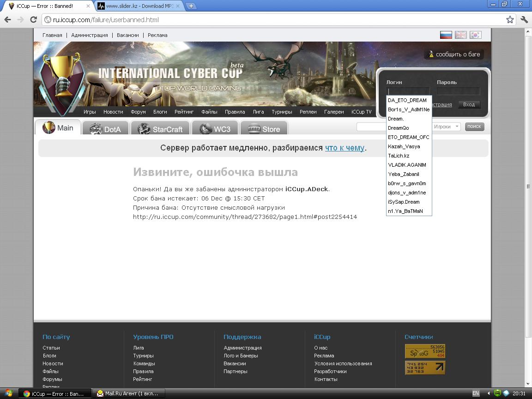
Task: Choose Bor1s_V_AdM1Ne from login suggestions
Action: 409,109
